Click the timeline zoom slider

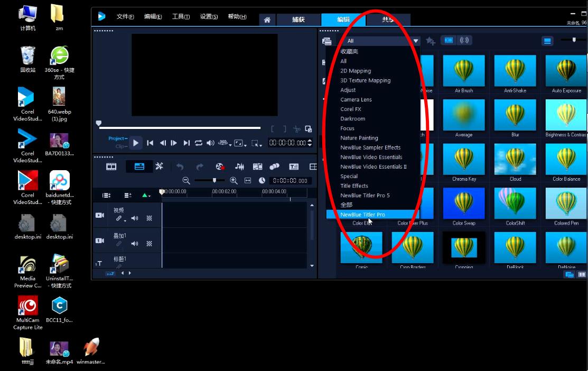click(214, 180)
